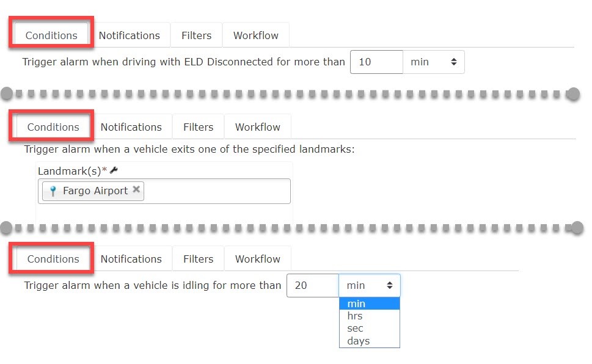The image size is (592, 364).
Task: Remove the Fargo Airport landmark tag
Action: tap(136, 190)
